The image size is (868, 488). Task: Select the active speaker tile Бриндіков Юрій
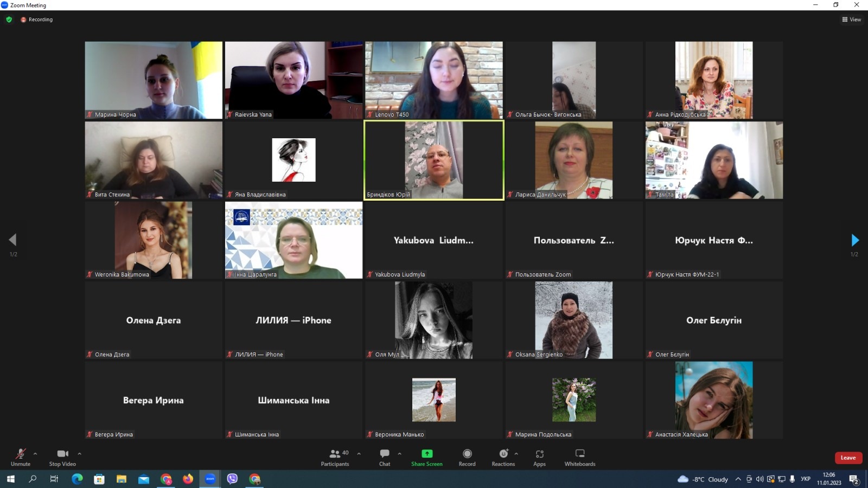pos(434,160)
